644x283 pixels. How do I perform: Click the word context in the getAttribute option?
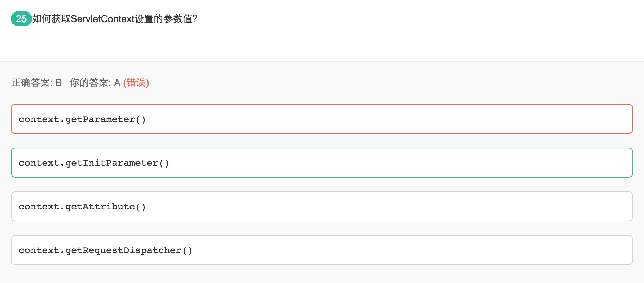[x=39, y=207]
